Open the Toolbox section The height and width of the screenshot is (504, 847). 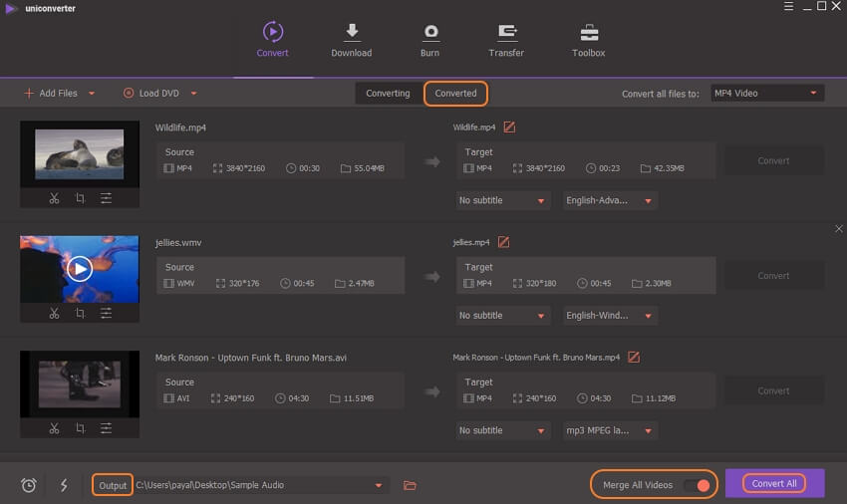click(589, 41)
